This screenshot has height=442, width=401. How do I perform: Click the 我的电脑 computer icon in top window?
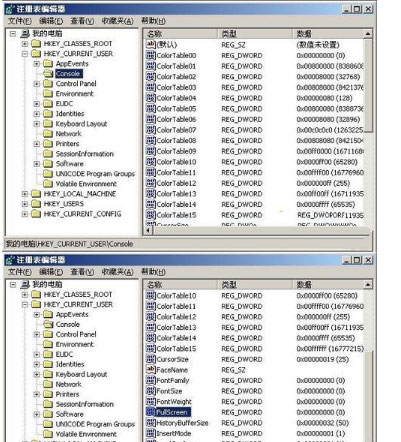(x=25, y=33)
